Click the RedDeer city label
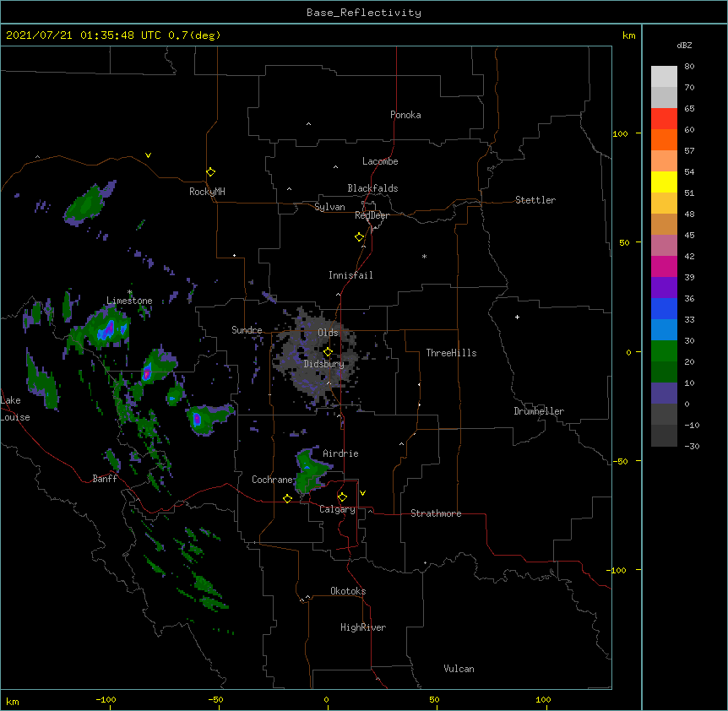The width and height of the screenshot is (728, 711). (372, 215)
